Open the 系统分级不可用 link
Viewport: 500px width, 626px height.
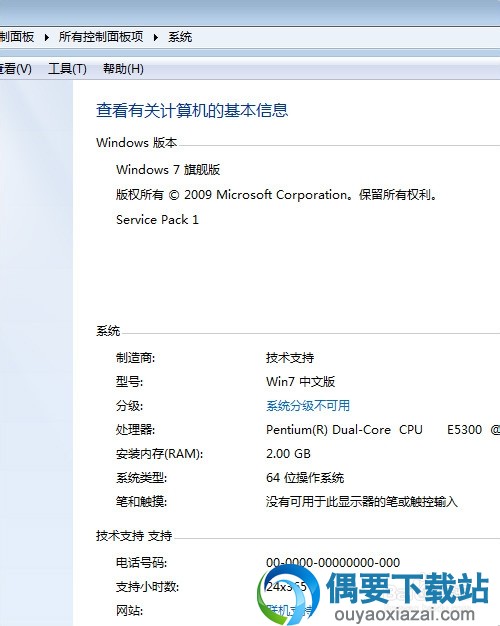coord(308,406)
